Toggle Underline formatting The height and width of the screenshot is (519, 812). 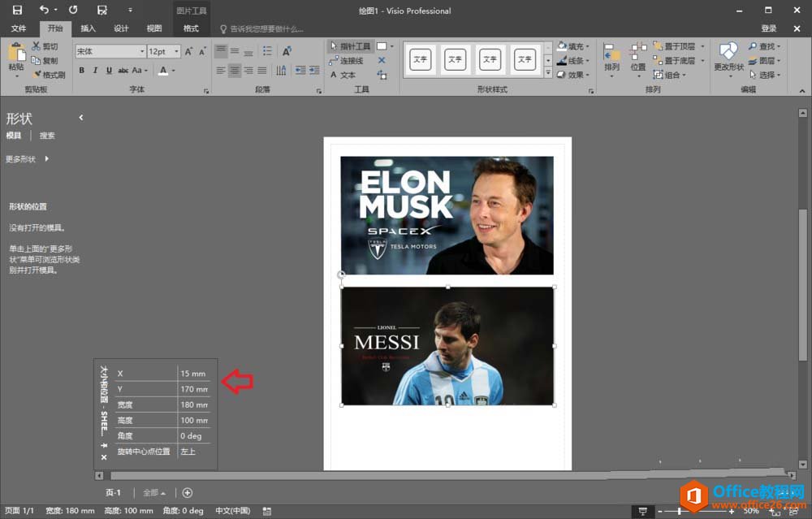108,71
